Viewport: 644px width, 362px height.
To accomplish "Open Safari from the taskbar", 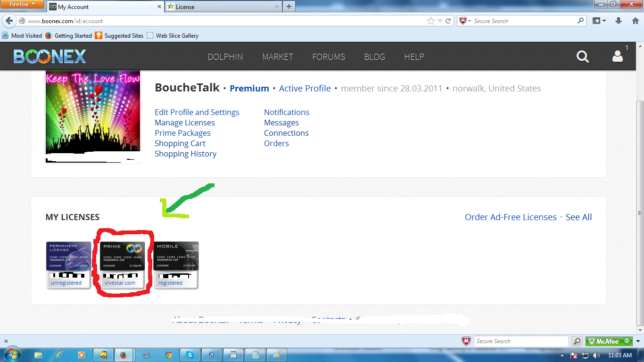I will 146,355.
